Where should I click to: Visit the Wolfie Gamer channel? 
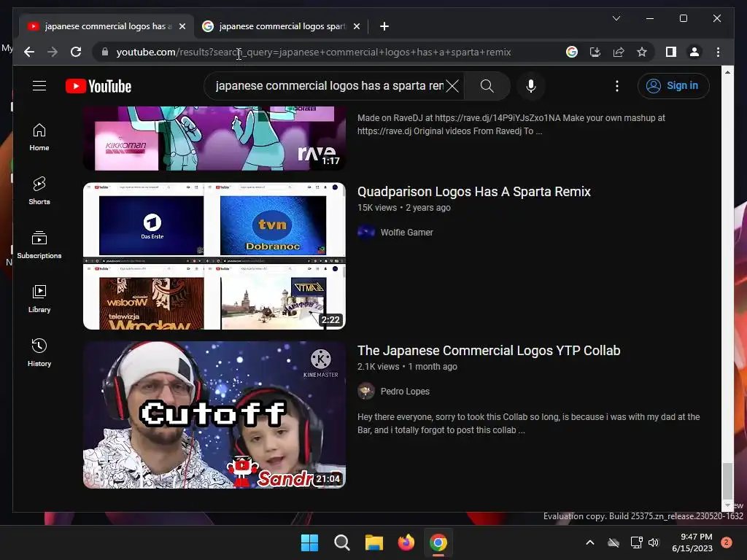point(406,233)
